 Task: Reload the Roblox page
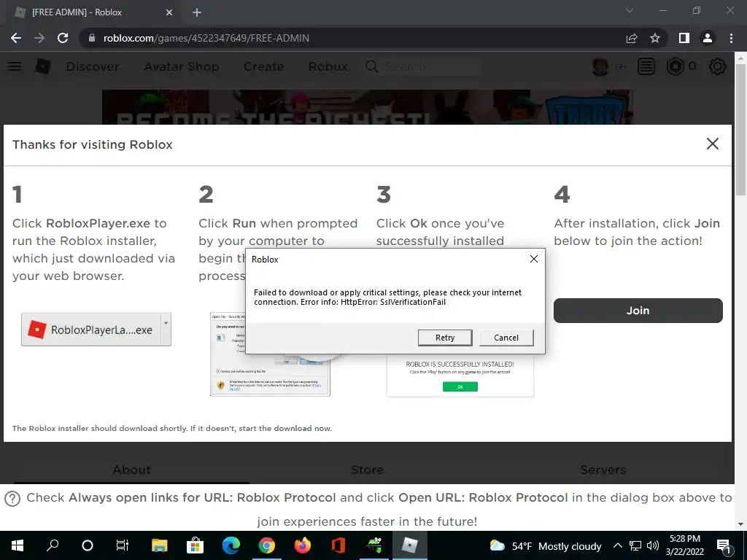point(63,38)
